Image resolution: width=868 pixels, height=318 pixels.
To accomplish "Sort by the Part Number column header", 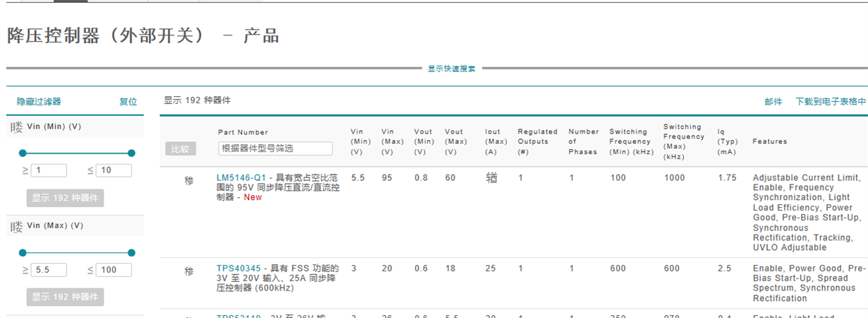I will [243, 132].
